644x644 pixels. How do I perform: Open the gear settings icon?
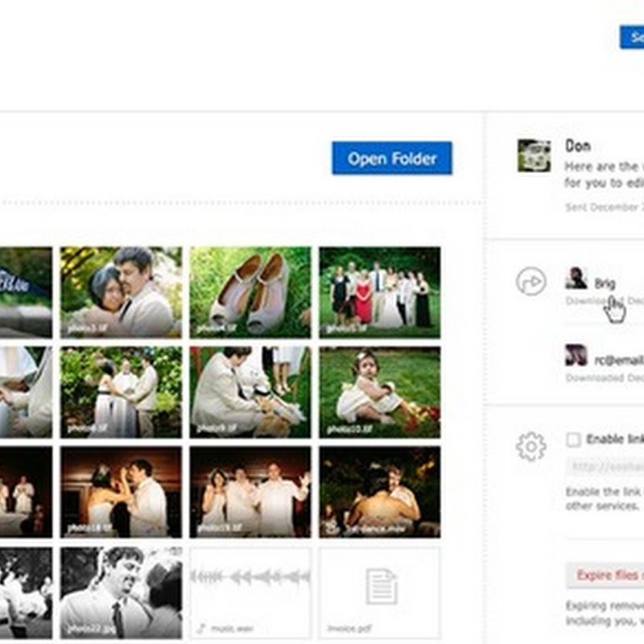[x=531, y=447]
